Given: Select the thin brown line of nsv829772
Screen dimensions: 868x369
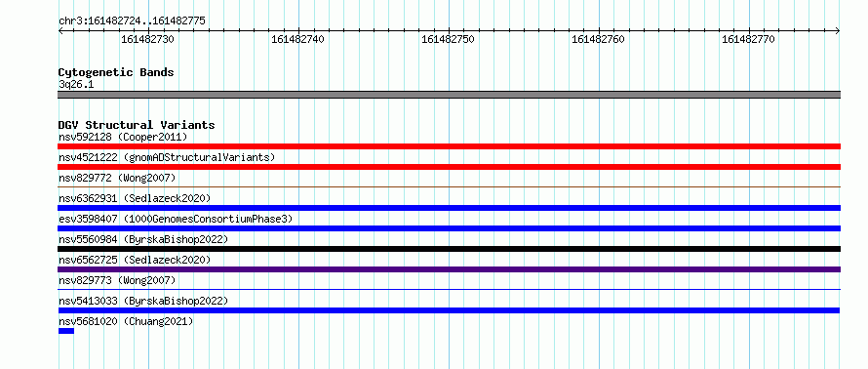Looking at the screenshot, I should pyautogui.click(x=449, y=187).
